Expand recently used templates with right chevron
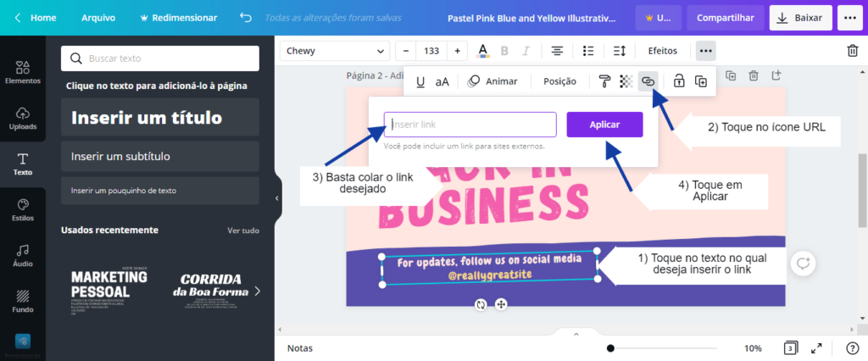Viewport: 868px width, 361px height. click(258, 292)
